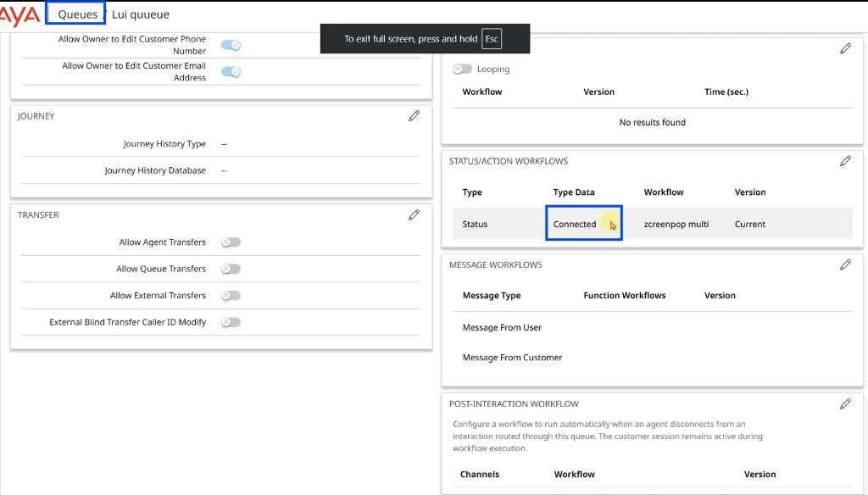Click the Current version cell
Screen dimensions: 868x495
(x=749, y=225)
